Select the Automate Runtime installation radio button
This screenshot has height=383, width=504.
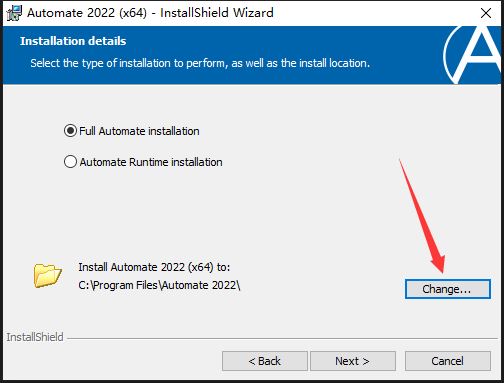pyautogui.click(x=70, y=162)
